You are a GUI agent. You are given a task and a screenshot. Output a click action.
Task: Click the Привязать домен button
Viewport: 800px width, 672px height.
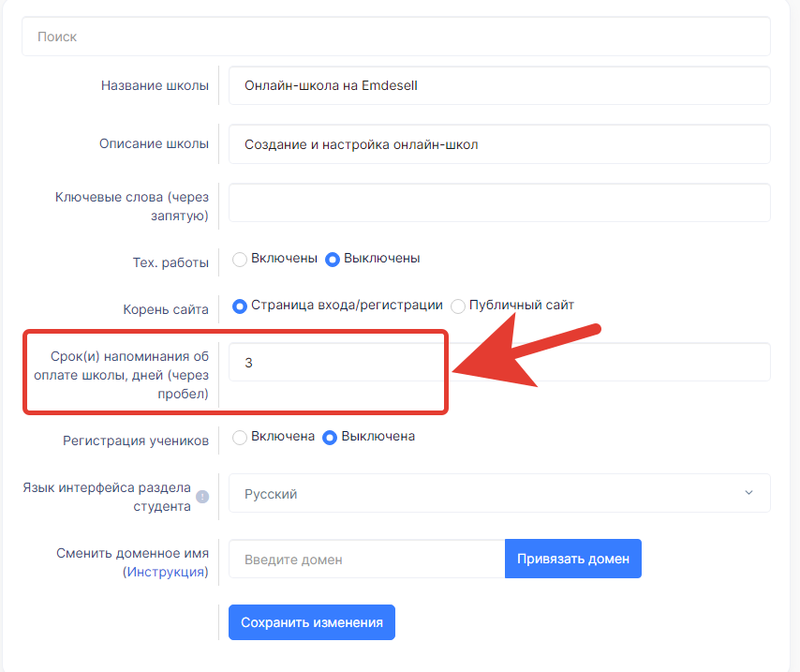(x=573, y=559)
